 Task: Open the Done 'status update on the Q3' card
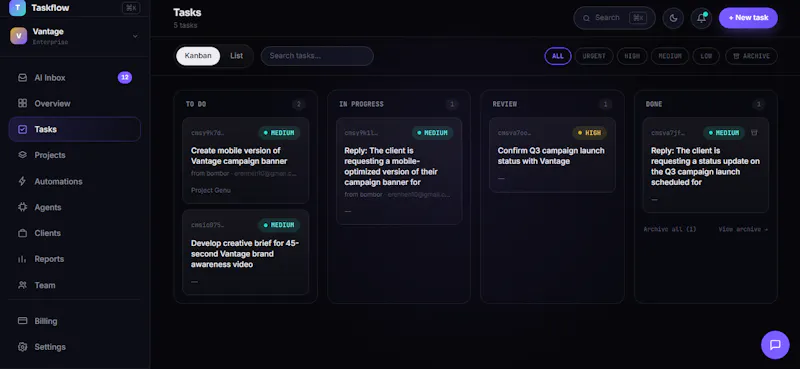[706, 165]
